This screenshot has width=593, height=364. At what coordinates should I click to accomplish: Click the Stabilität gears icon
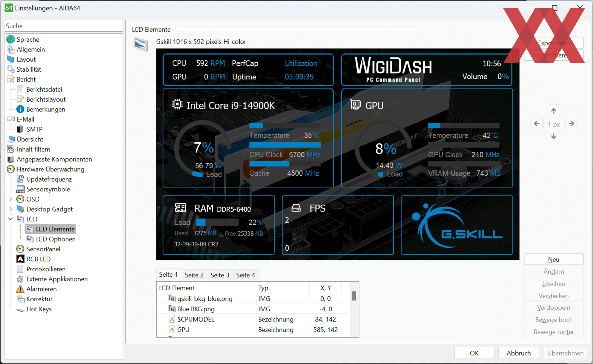[11, 69]
